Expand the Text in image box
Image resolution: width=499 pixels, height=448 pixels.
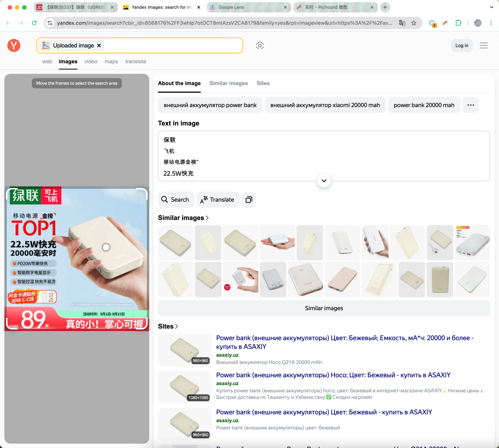click(x=324, y=181)
